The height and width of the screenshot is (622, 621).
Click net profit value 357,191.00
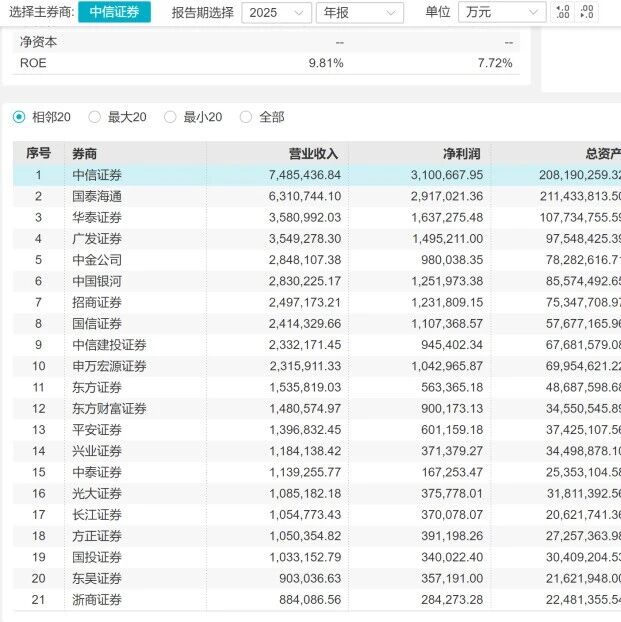pyautogui.click(x=452, y=578)
